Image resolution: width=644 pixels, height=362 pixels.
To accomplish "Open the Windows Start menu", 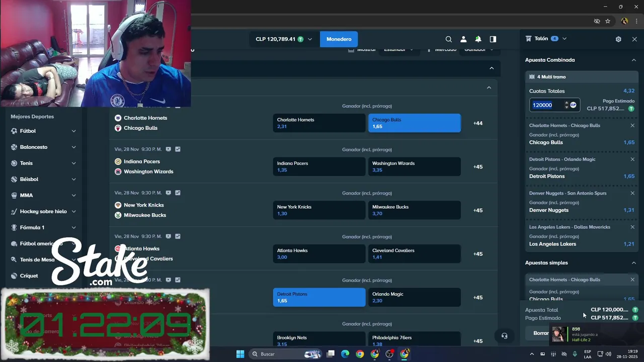I will click(240, 354).
